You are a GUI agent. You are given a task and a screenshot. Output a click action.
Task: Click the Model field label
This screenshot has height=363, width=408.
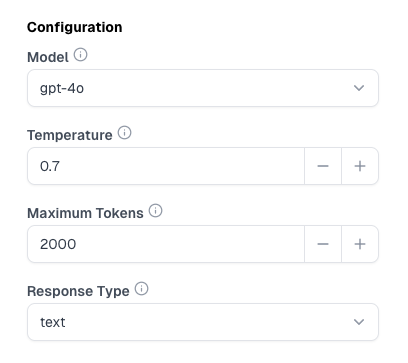tap(48, 57)
